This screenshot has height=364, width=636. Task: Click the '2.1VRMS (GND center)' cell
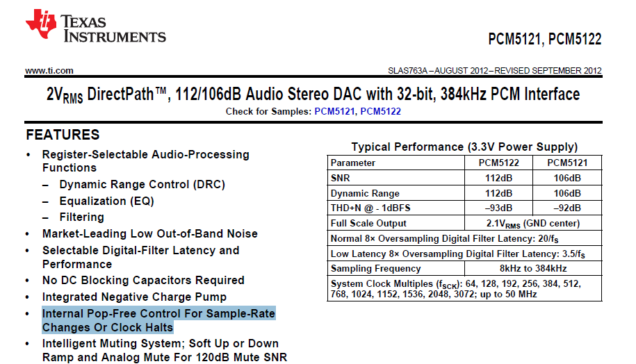click(533, 223)
